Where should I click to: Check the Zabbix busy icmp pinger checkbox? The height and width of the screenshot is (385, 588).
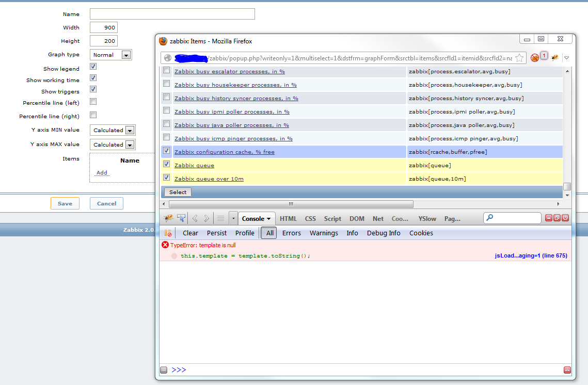pos(167,137)
